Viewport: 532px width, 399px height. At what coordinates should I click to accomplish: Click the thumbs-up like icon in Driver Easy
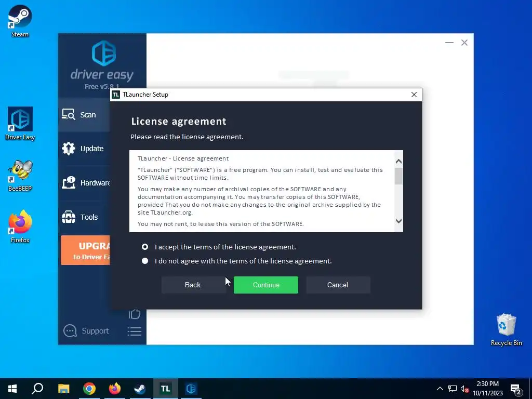(135, 314)
